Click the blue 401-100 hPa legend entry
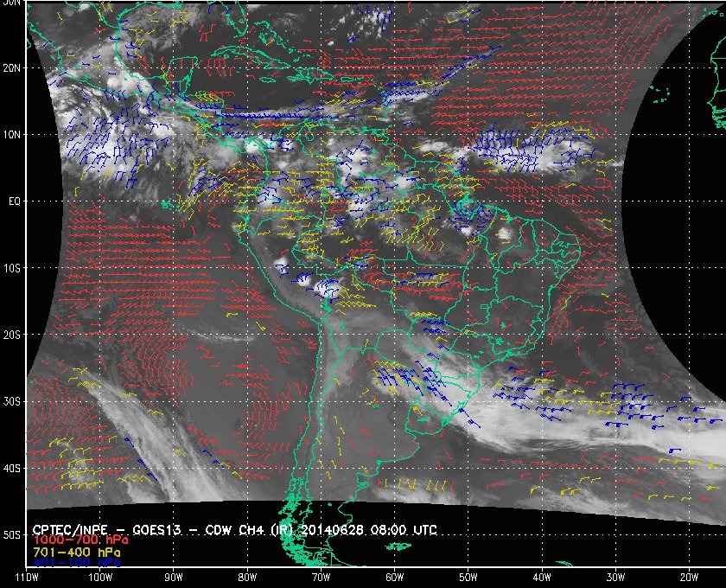 76,563
